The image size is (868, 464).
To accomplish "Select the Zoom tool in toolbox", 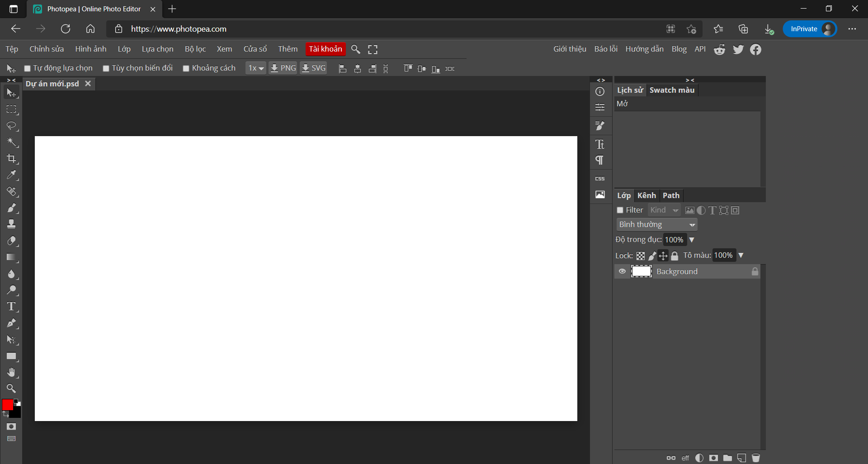I will click(x=11, y=388).
